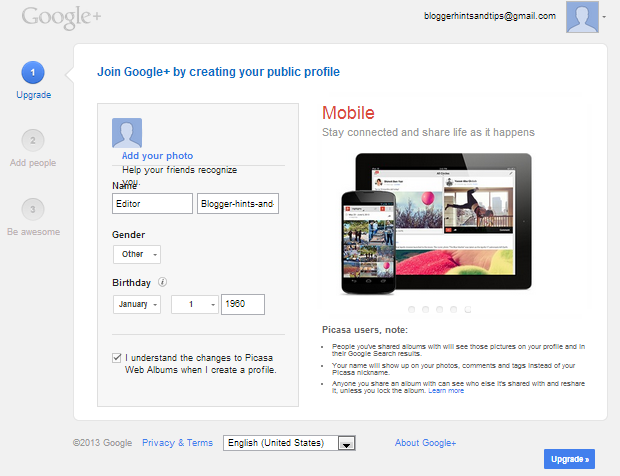This screenshot has height=476, width=620.
Task: Click the Learn more link
Action: [446, 391]
